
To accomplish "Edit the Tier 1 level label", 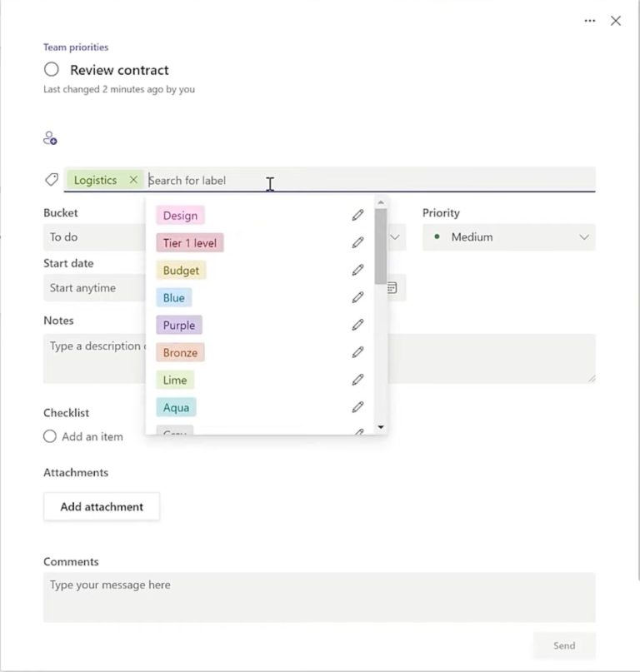I will pos(357,242).
